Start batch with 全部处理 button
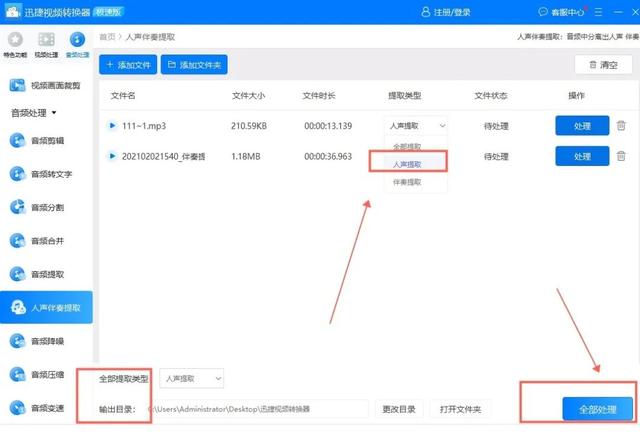Screen dimensions: 640x441 coord(598,409)
